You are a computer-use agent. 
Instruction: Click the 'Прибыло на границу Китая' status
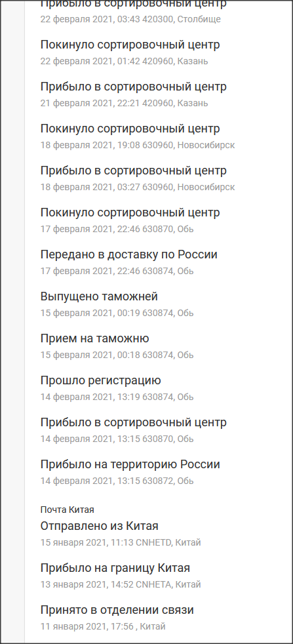coord(115,569)
